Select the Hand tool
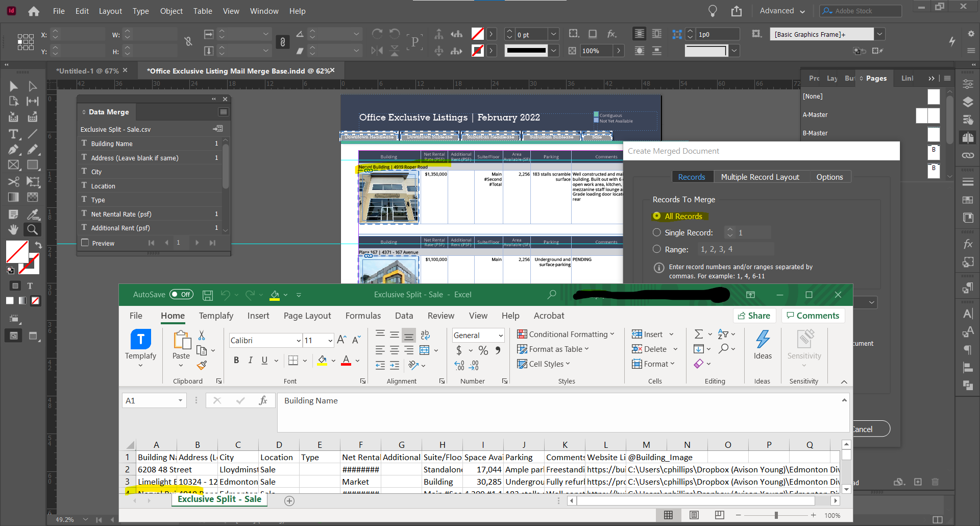The image size is (980, 526). tap(13, 229)
